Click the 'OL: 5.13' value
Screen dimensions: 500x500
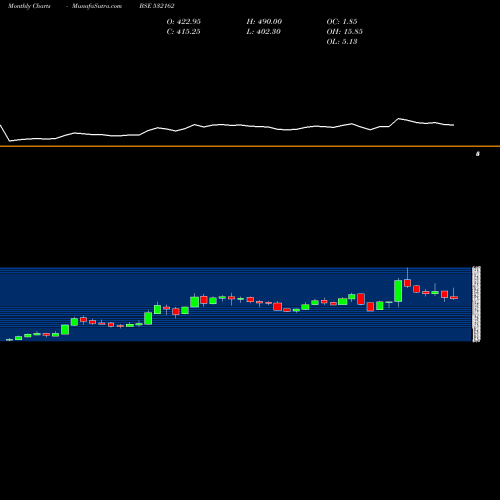[x=342, y=42]
